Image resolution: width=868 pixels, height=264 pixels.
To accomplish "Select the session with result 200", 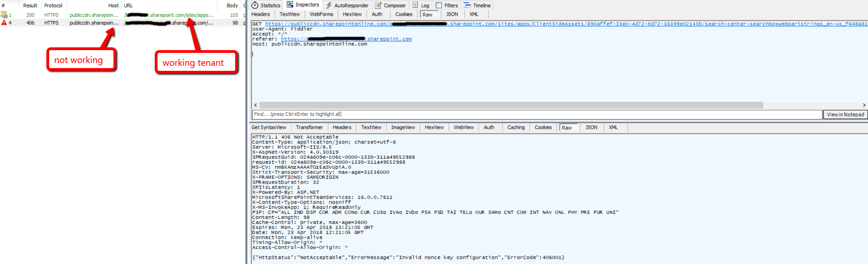I will (30, 15).
